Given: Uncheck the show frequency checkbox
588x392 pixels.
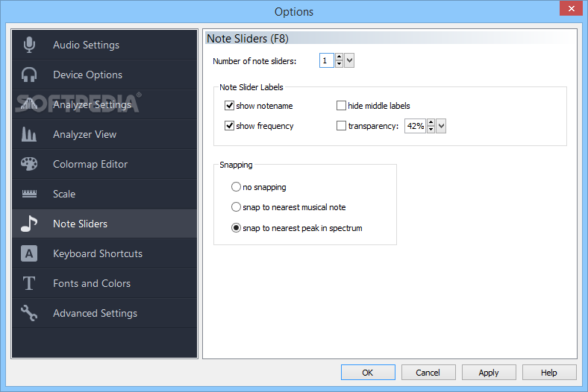Looking at the screenshot, I should point(229,126).
